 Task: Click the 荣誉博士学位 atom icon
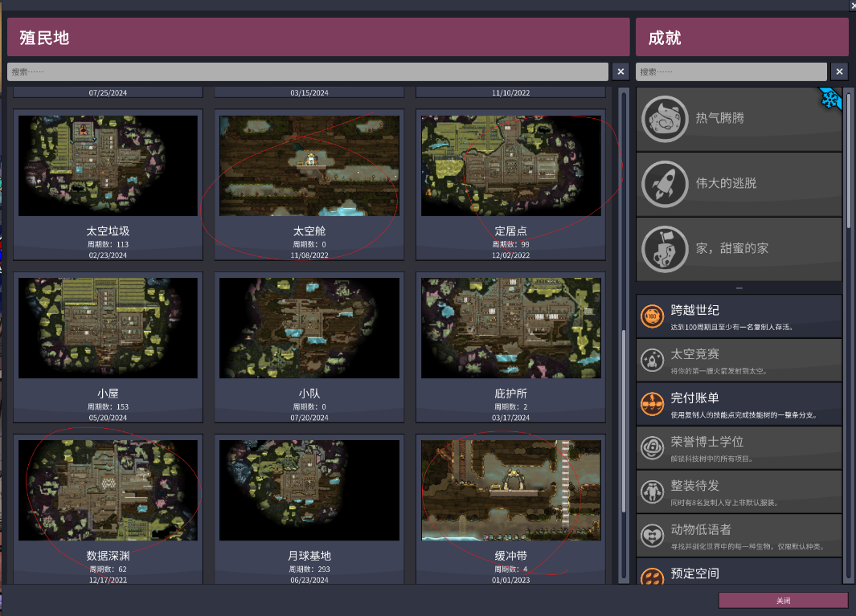(652, 448)
